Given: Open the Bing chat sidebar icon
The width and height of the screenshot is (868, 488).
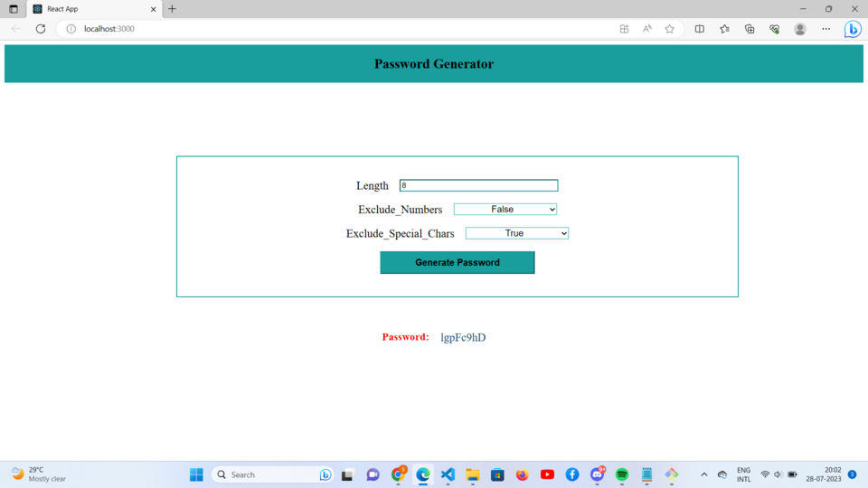Looking at the screenshot, I should (x=853, y=29).
